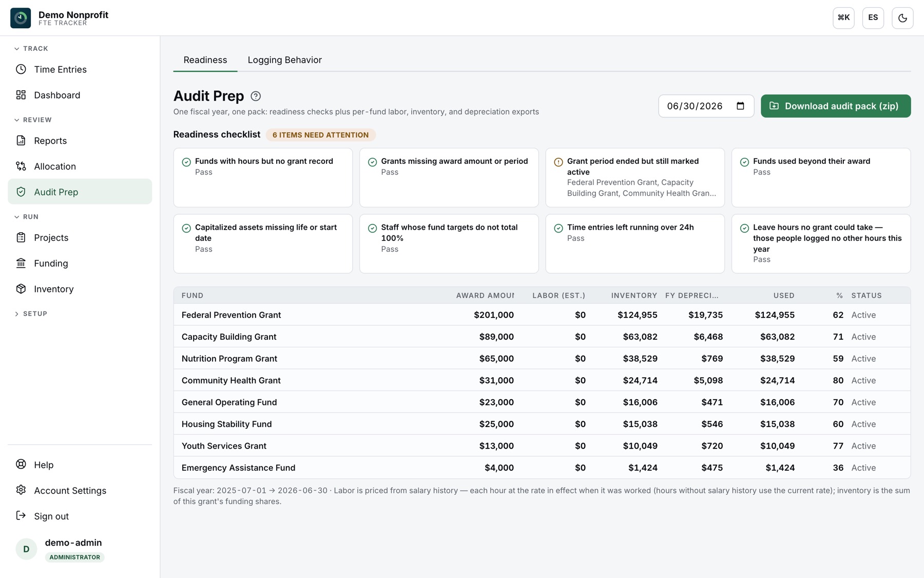The width and height of the screenshot is (924, 578).
Task: Click the ADMINISTRATOR role badge
Action: pos(74,557)
